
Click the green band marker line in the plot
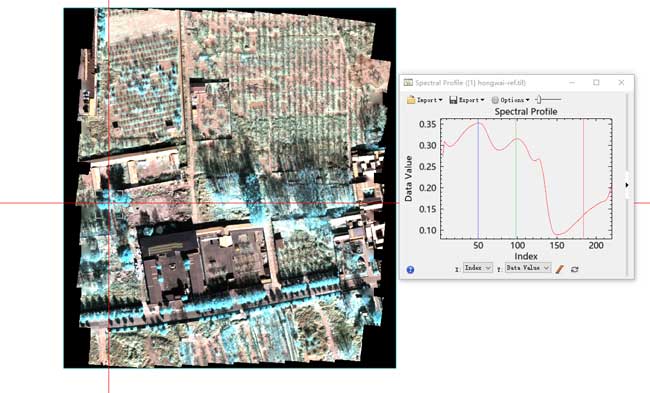pos(516,178)
